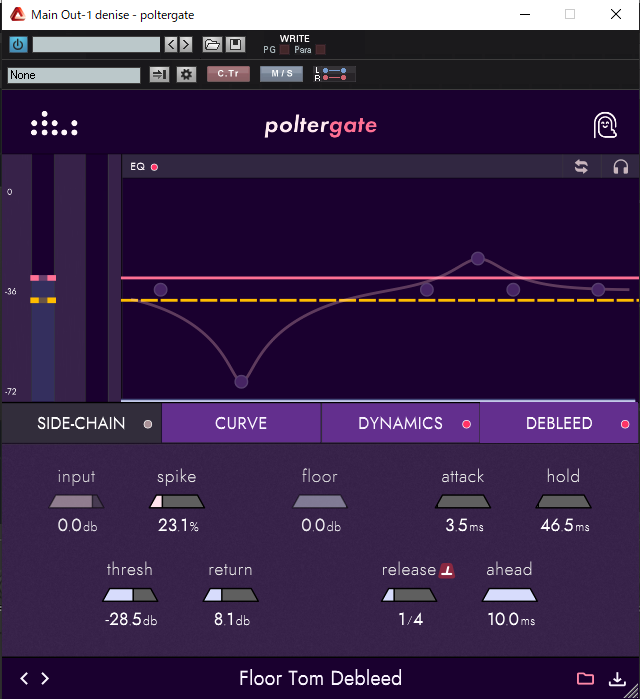
Task: Toggle the plugin power bypass button
Action: pos(18,45)
